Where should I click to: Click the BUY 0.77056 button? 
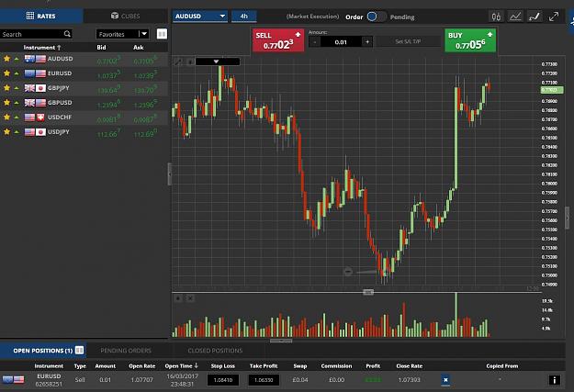pyautogui.click(x=470, y=40)
